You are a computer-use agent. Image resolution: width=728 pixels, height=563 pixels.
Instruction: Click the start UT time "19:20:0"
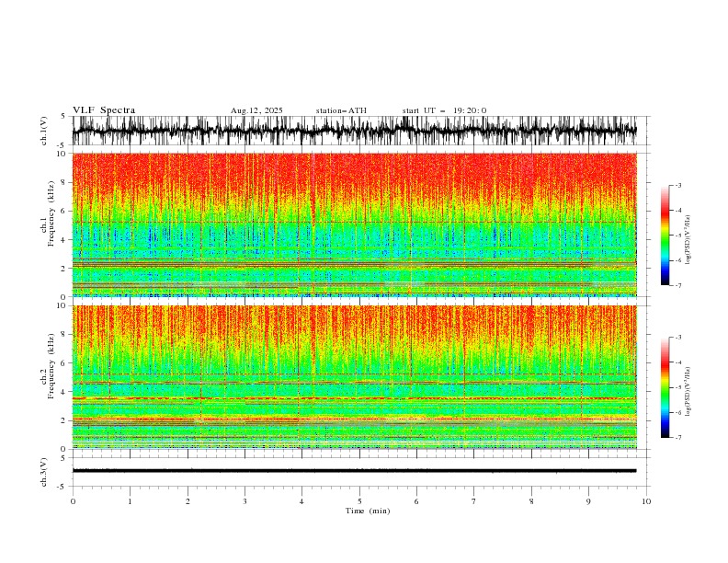click(470, 110)
